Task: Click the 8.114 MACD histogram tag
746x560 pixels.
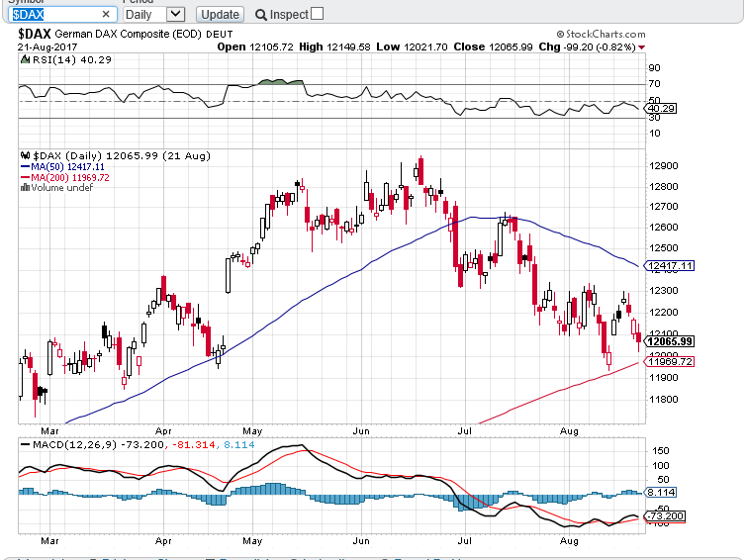Action: [660, 492]
